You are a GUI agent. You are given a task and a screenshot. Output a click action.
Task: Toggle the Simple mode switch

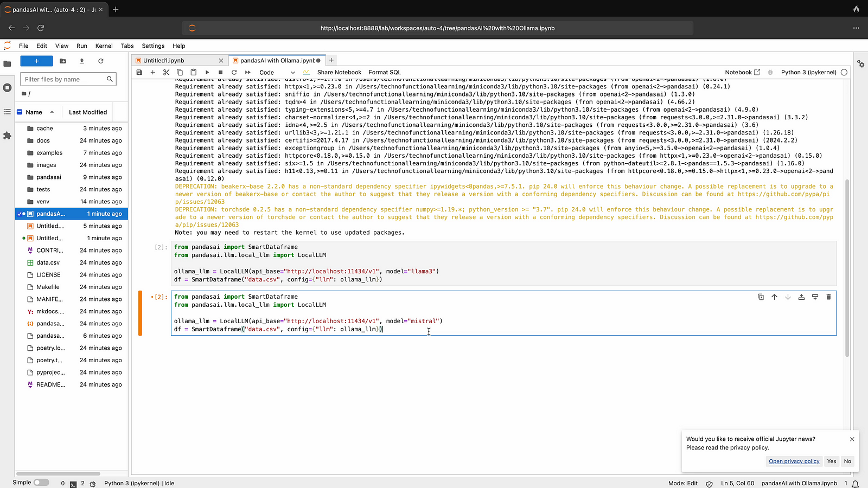(x=41, y=483)
